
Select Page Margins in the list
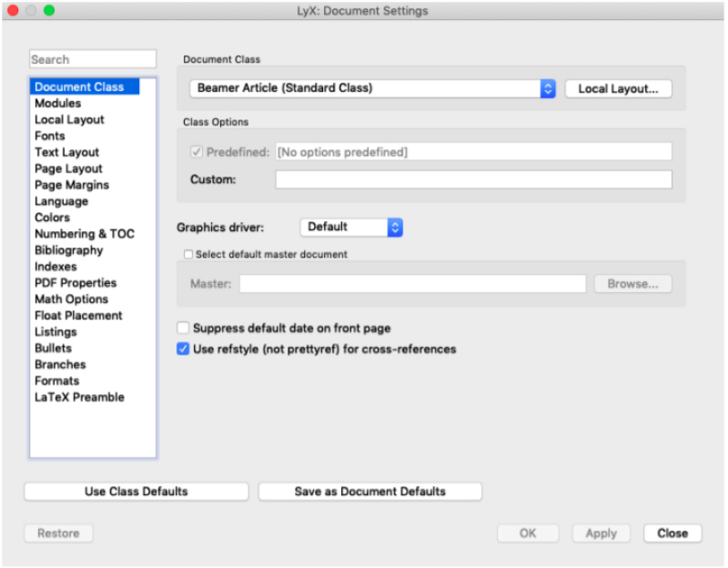pyautogui.click(x=72, y=185)
